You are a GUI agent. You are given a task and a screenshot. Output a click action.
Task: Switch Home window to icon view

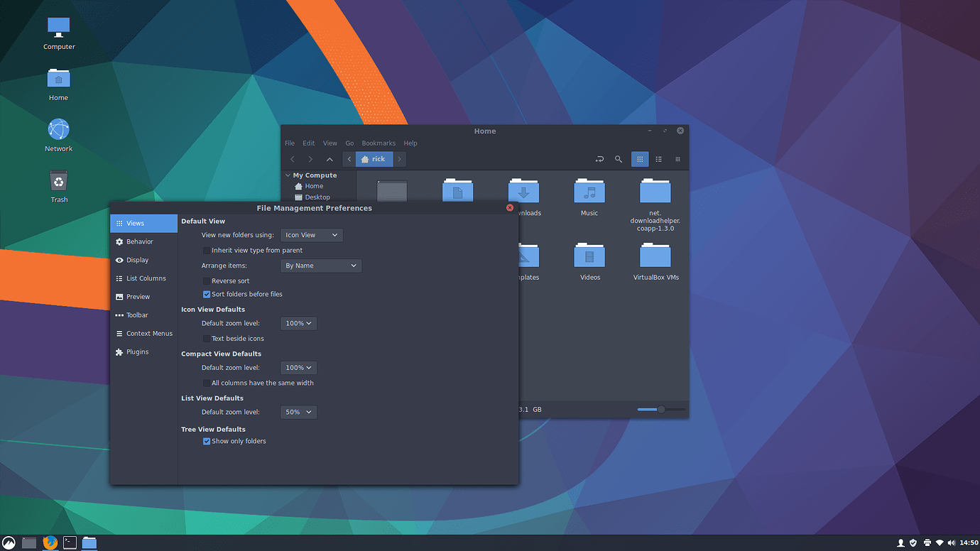pyautogui.click(x=640, y=159)
